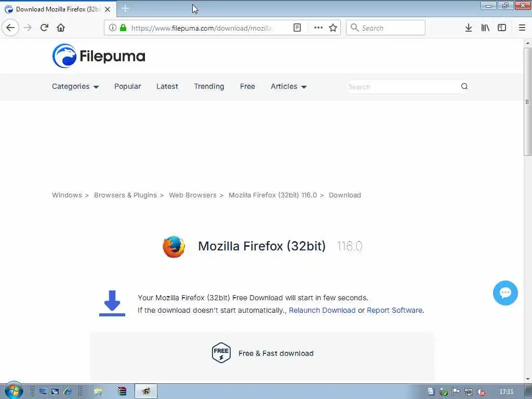Click the Filepuma search magnifier icon
This screenshot has height=399, width=532.
(464, 87)
